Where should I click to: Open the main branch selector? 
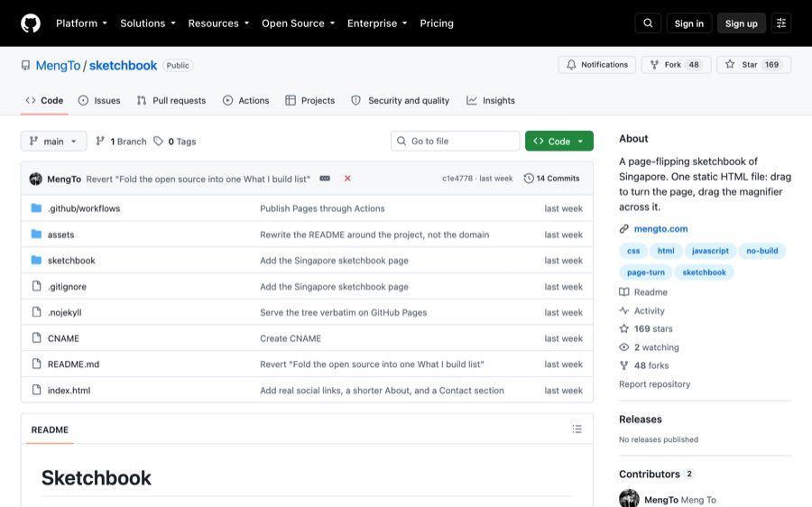tap(53, 142)
